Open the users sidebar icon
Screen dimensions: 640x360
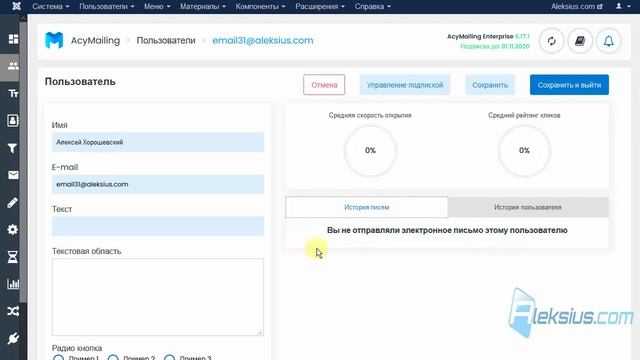click(x=13, y=66)
